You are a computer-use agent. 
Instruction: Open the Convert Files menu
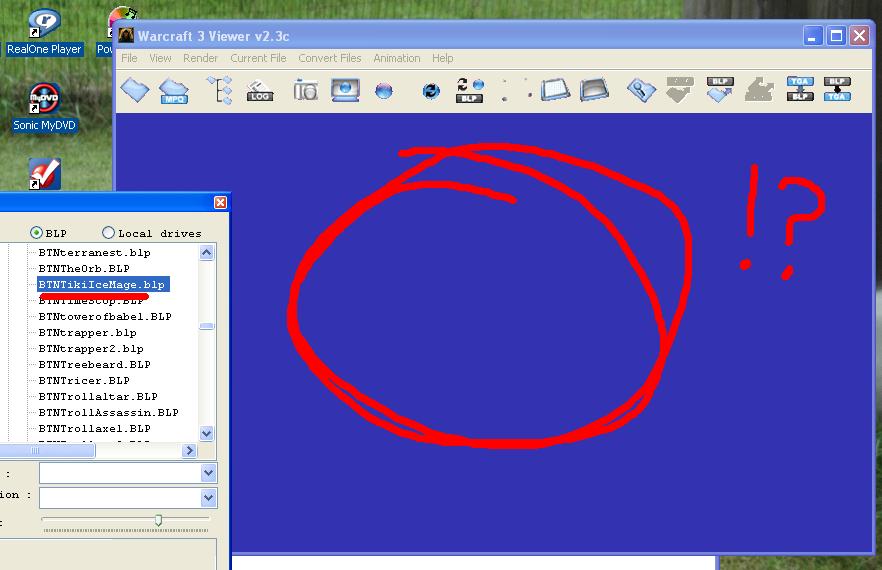coord(330,58)
